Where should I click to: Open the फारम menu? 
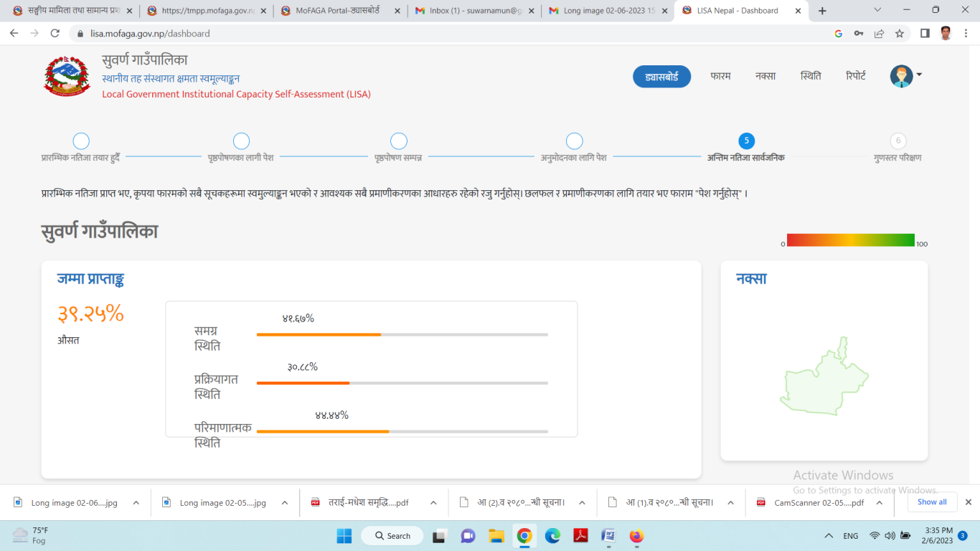[720, 76]
